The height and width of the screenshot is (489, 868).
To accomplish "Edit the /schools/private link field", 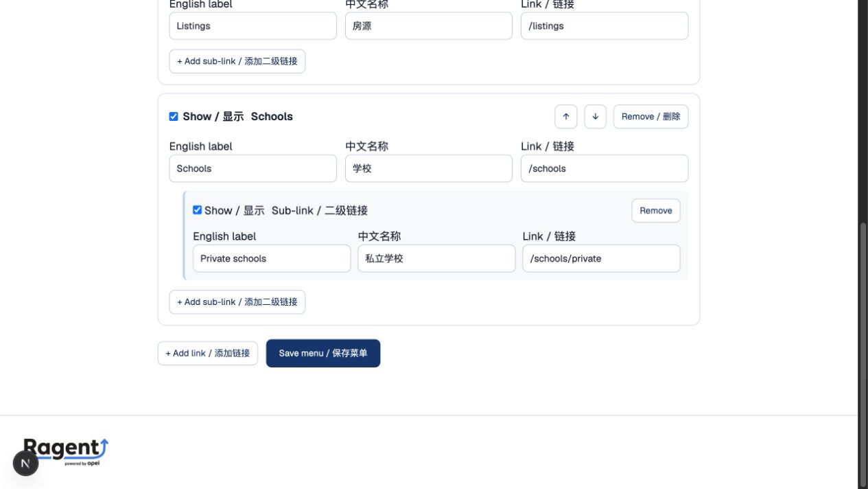I will click(601, 259).
